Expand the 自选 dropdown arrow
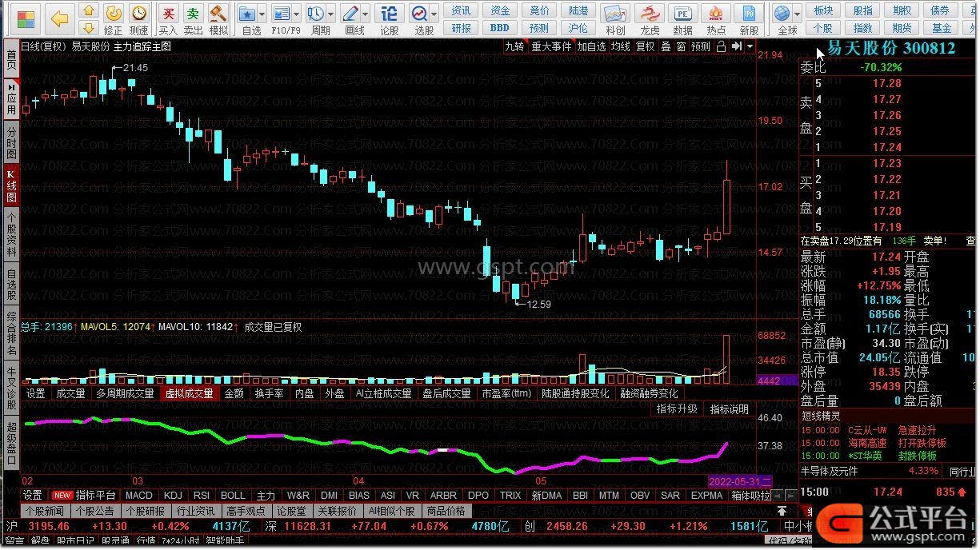Image resolution: width=980 pixels, height=550 pixels. (262, 14)
